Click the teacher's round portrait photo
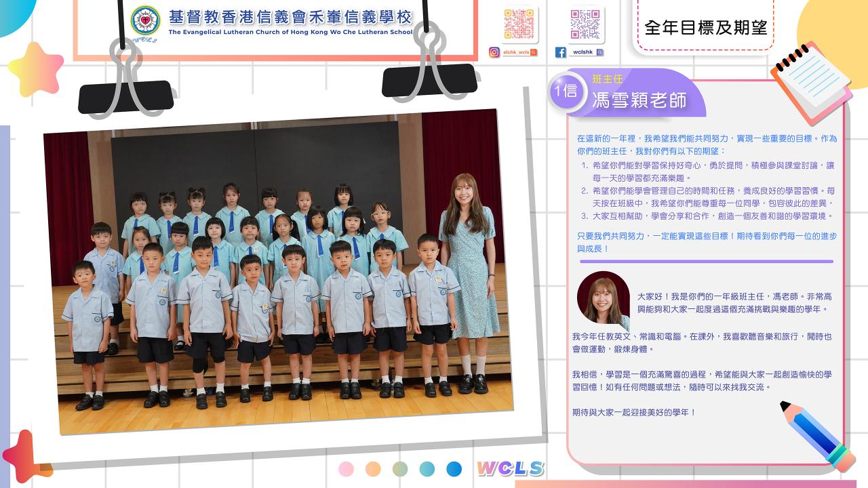The width and height of the screenshot is (868, 488). [603, 298]
